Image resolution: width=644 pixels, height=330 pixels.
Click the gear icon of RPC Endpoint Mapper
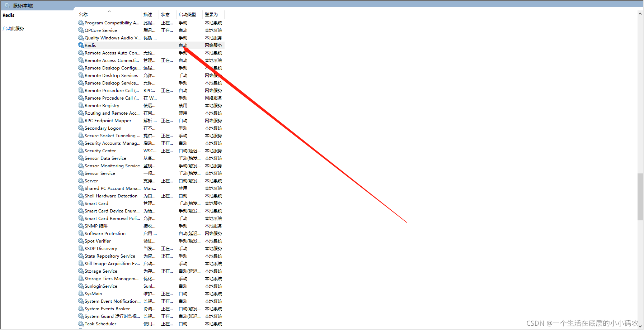(81, 120)
